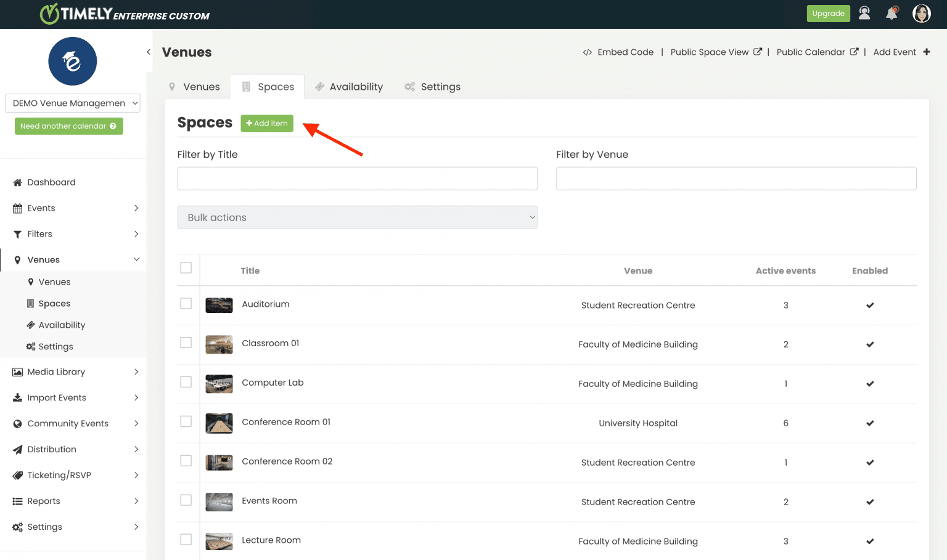Open the DEMO Venue Management calendar selector
947x560 pixels.
(x=73, y=103)
